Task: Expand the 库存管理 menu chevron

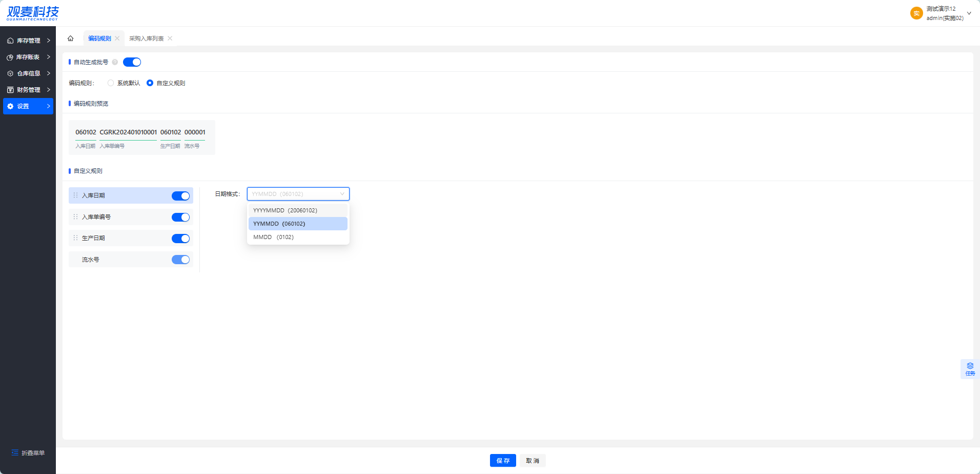Action: (49, 41)
